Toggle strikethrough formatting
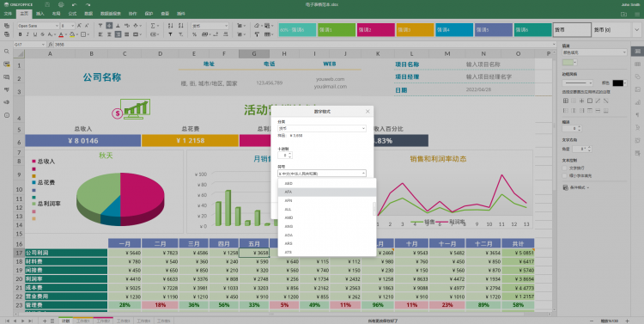The image size is (644, 324). 42,34
